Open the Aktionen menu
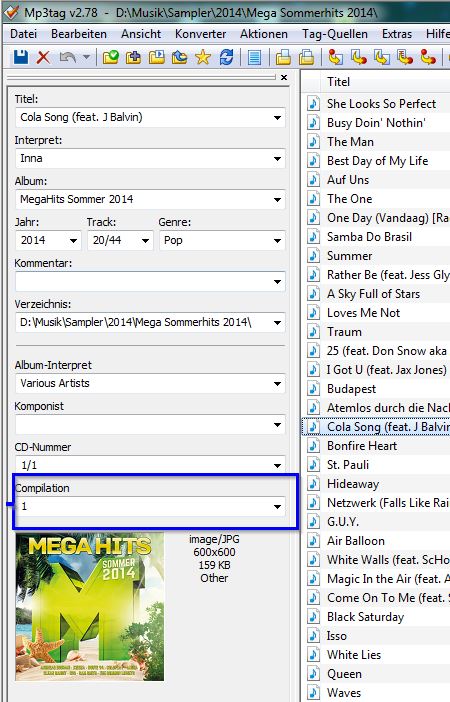 [x=264, y=34]
